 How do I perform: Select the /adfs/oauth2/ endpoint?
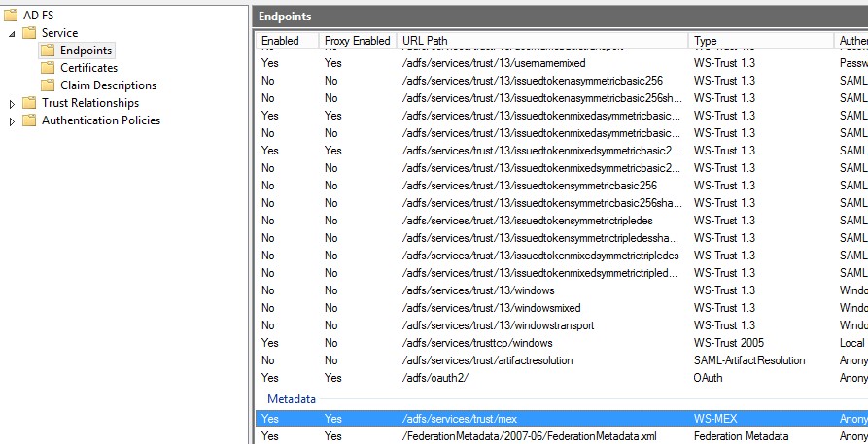[x=562, y=378]
